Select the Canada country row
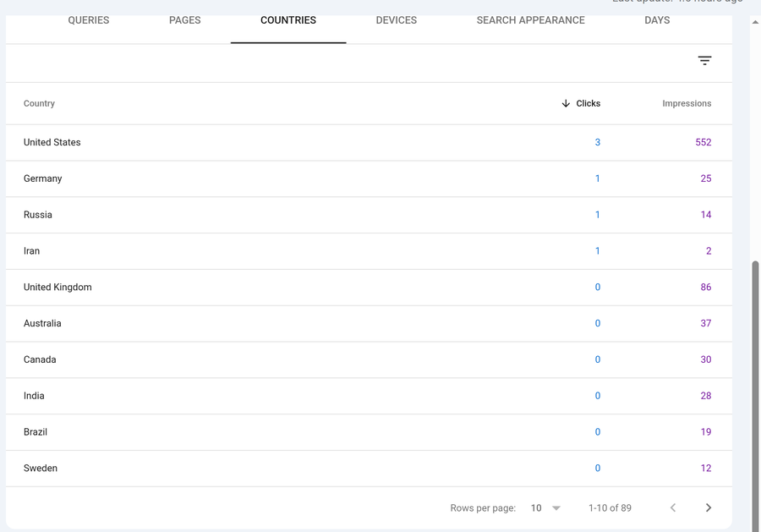The height and width of the screenshot is (532, 761). pos(369,359)
